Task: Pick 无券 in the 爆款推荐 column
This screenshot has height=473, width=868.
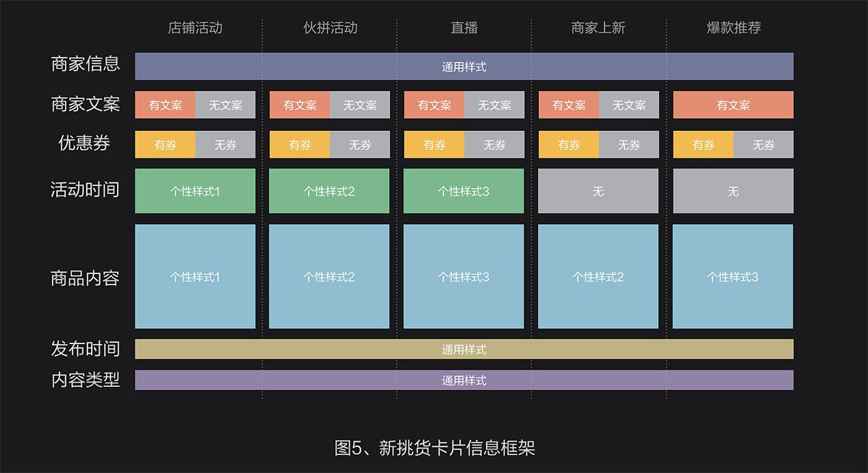Action: [x=764, y=145]
